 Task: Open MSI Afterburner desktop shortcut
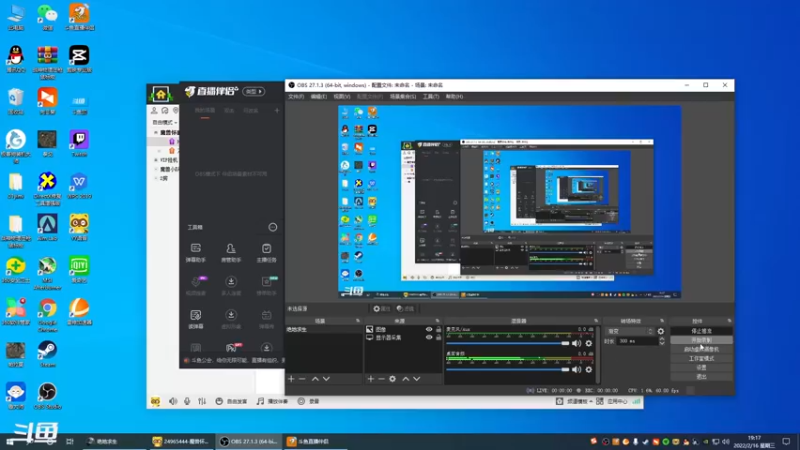point(47,273)
